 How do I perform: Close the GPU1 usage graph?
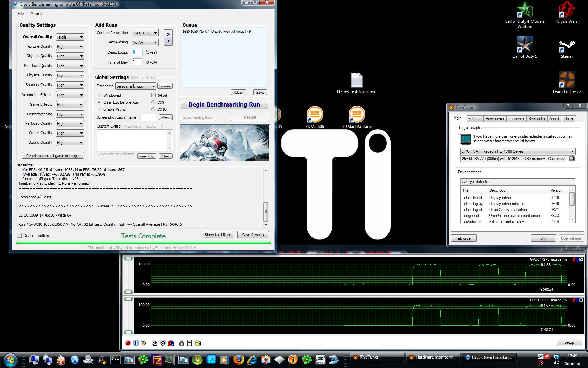(581, 300)
